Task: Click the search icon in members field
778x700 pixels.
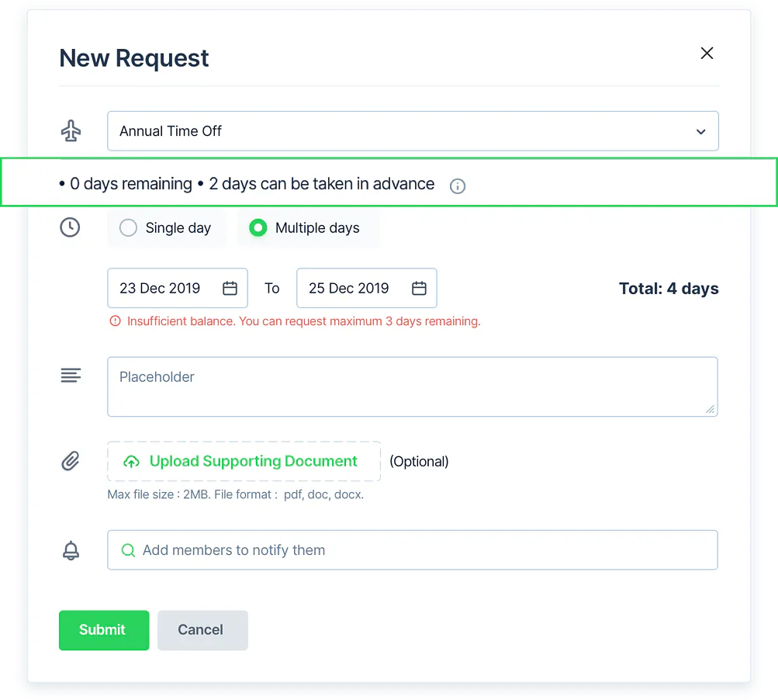Action: click(x=128, y=550)
